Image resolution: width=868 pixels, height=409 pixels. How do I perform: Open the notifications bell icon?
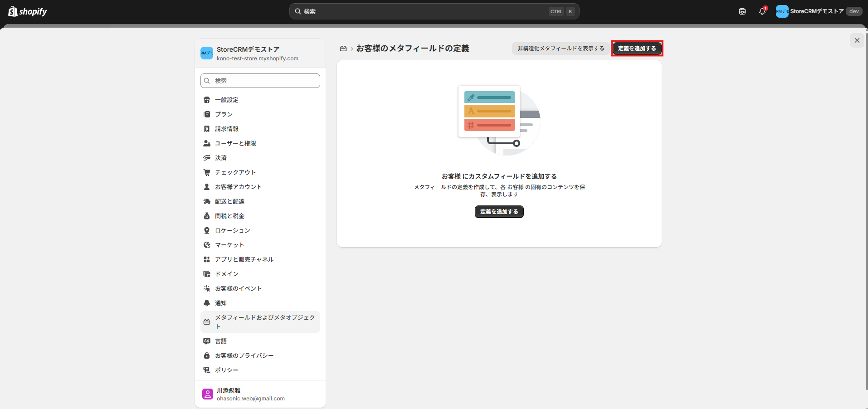[762, 11]
